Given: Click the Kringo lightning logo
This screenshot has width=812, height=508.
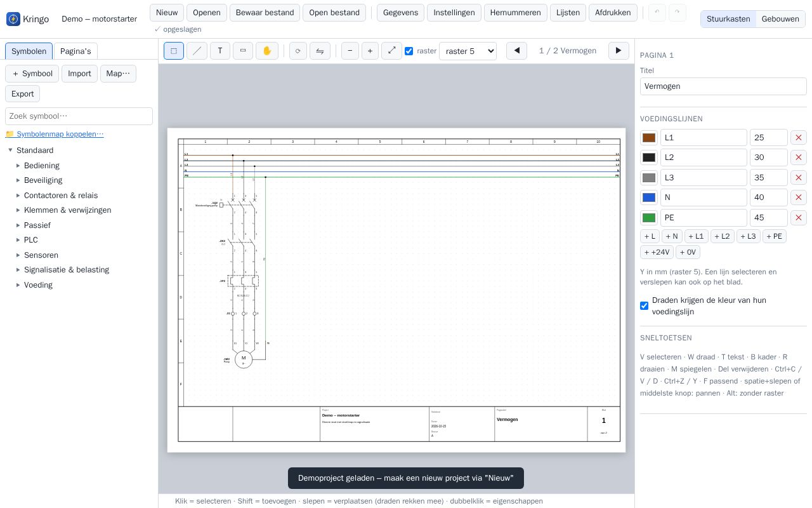Looking at the screenshot, I should click(x=13, y=19).
